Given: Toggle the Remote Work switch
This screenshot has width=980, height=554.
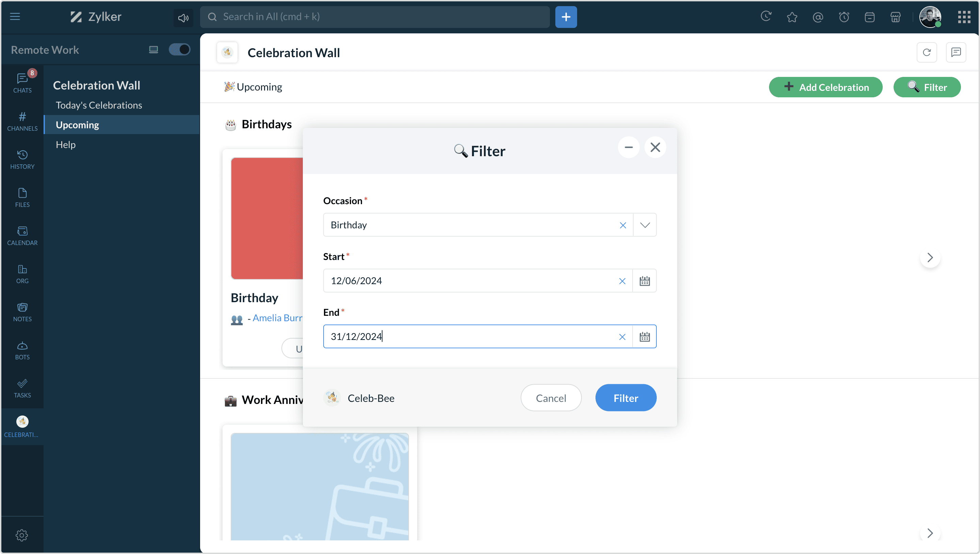Looking at the screenshot, I should coord(179,49).
